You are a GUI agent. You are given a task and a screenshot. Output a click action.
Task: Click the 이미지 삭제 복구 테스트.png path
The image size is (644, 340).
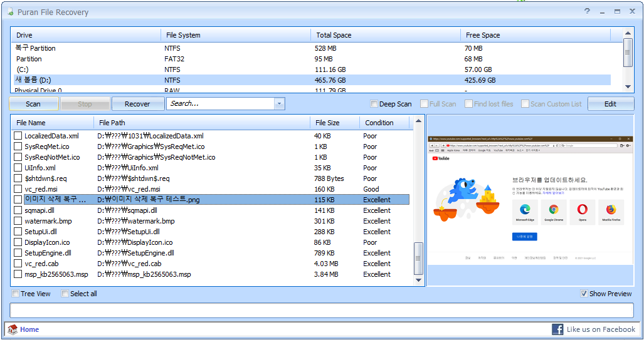(148, 200)
